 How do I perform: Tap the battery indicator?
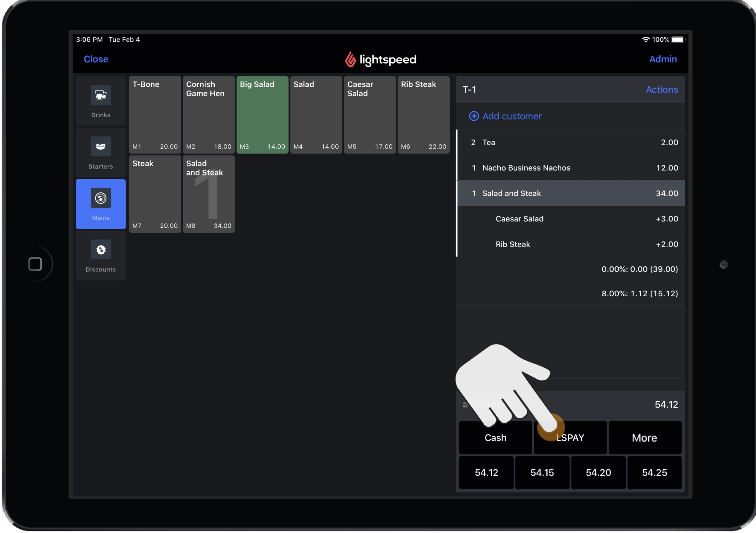[x=678, y=39]
